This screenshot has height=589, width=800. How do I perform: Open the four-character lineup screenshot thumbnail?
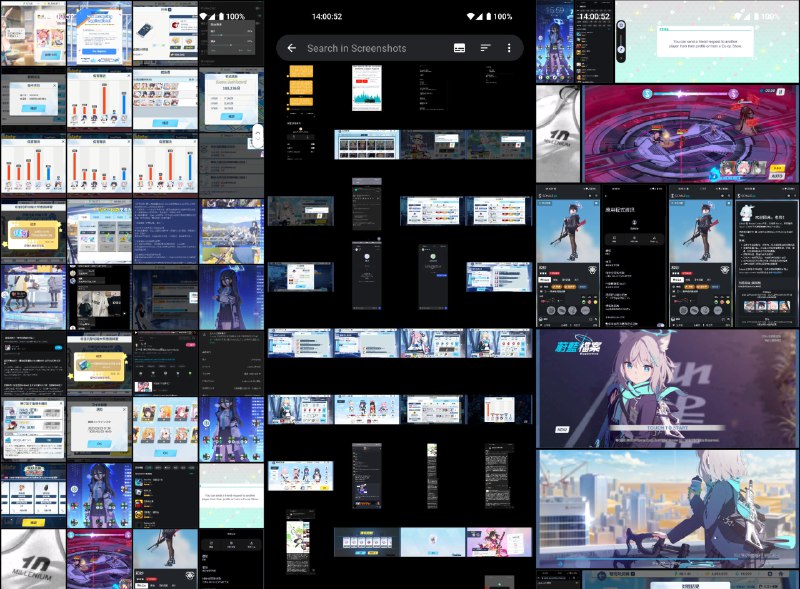[367, 410]
